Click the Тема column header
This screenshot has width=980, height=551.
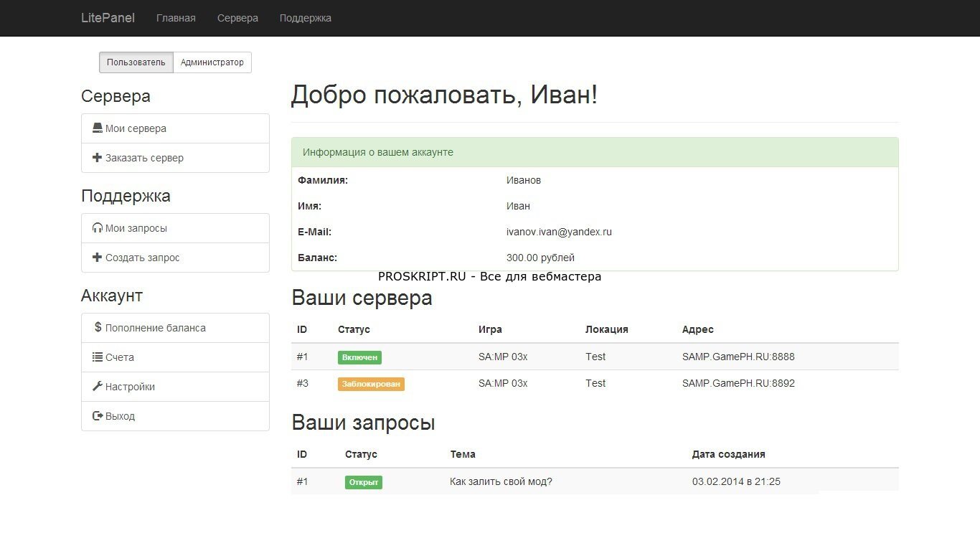(x=463, y=454)
